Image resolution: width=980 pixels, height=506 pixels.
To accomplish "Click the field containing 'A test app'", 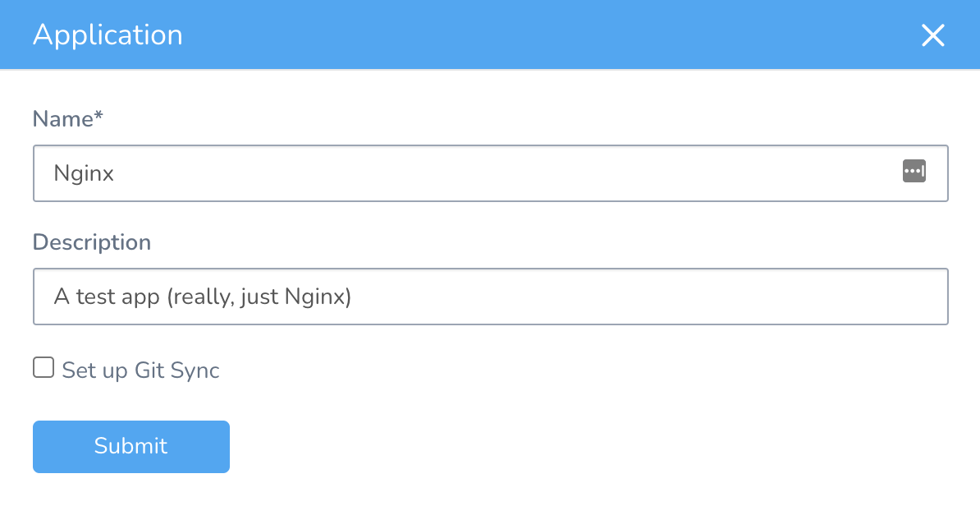I will tap(328, 297).
